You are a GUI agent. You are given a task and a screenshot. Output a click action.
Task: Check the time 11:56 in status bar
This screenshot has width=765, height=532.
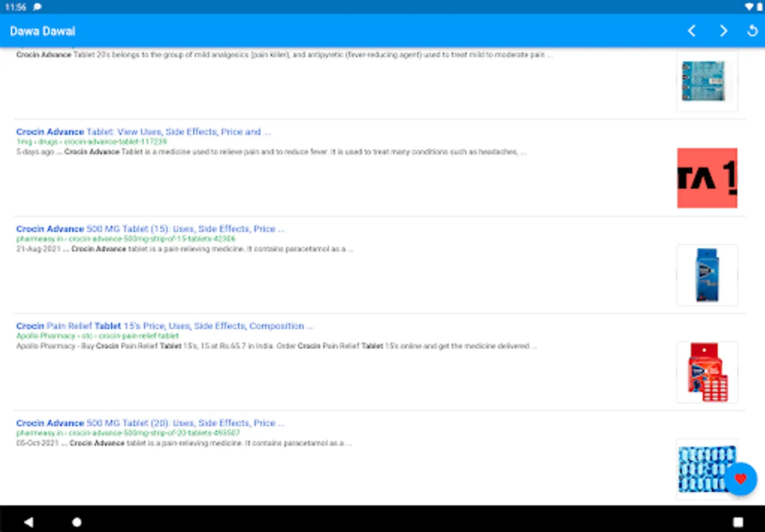[16, 7]
